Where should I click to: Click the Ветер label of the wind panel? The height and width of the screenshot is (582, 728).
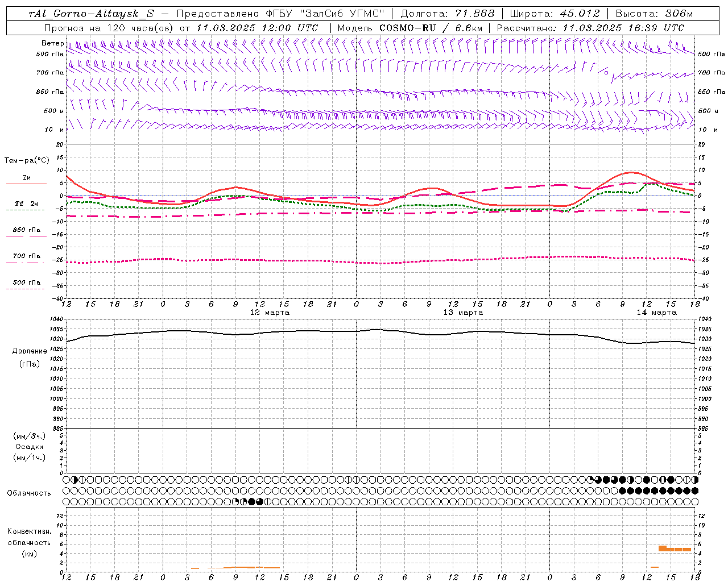pyautogui.click(x=52, y=43)
